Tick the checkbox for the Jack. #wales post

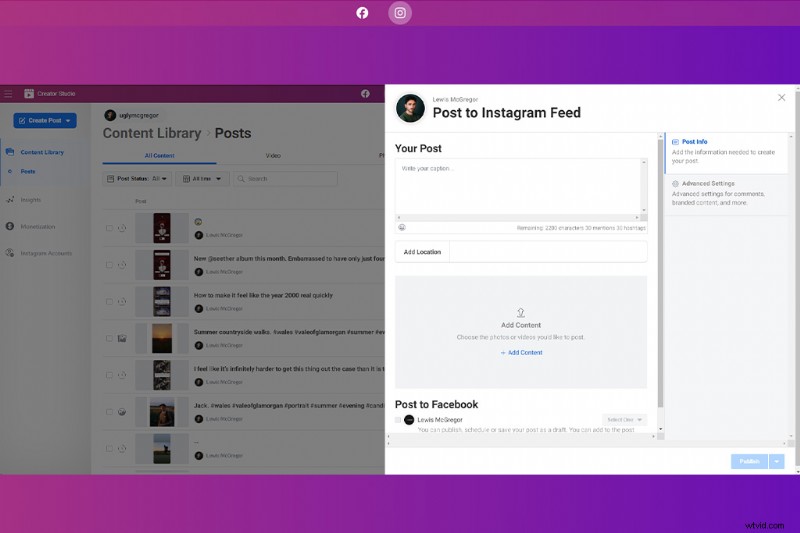click(x=109, y=412)
